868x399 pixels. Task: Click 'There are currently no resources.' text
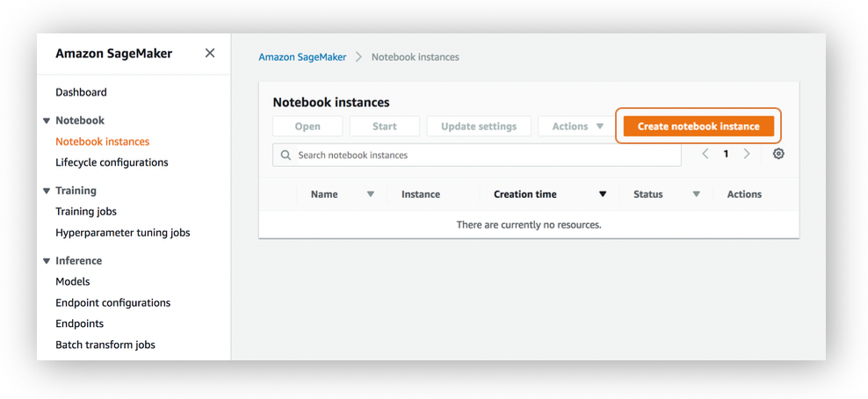529,225
